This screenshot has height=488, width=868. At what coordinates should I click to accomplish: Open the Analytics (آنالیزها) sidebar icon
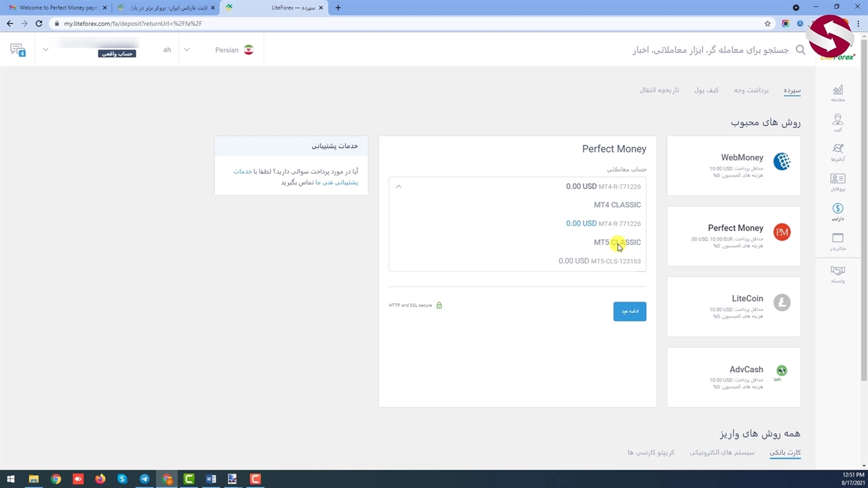(x=837, y=151)
